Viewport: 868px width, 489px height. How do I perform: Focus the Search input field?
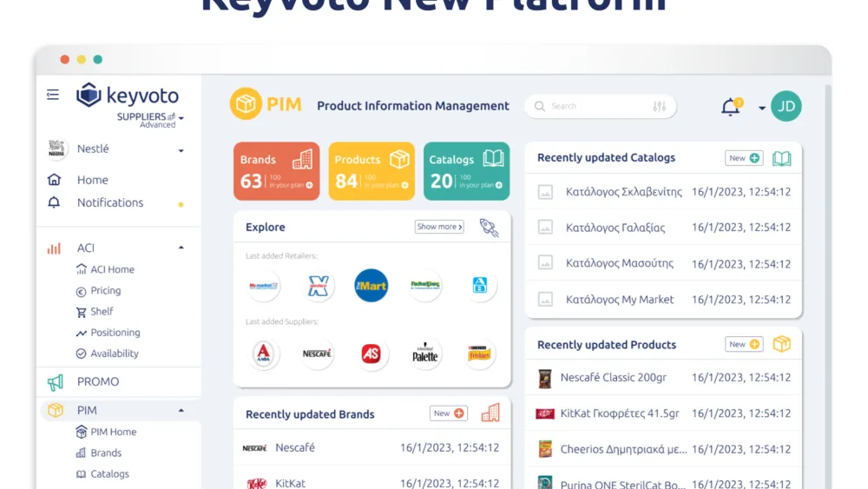click(600, 106)
